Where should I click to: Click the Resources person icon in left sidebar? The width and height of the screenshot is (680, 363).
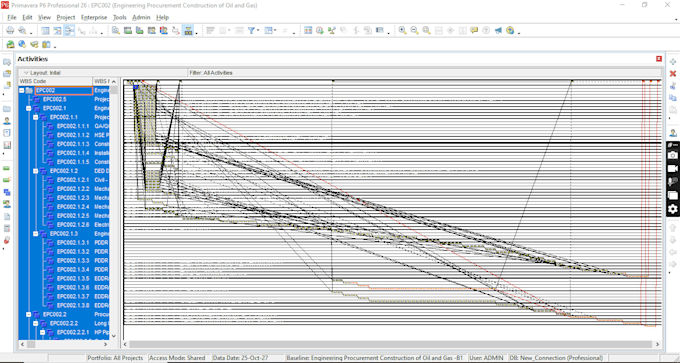(x=7, y=121)
